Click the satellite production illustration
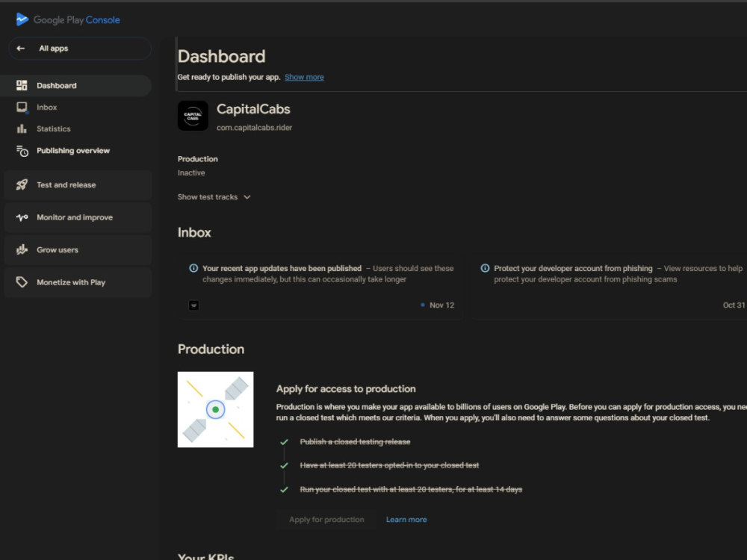Viewport: 747px width, 560px height. 215,409
